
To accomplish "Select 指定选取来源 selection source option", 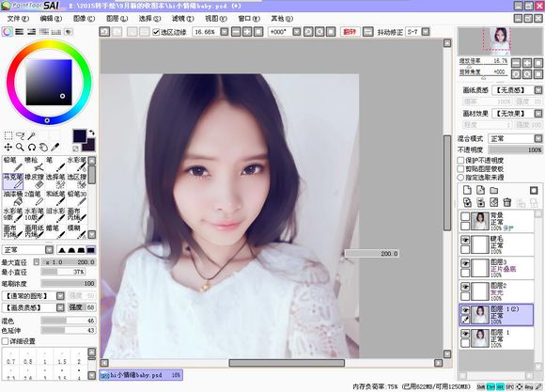I will click(460, 177).
